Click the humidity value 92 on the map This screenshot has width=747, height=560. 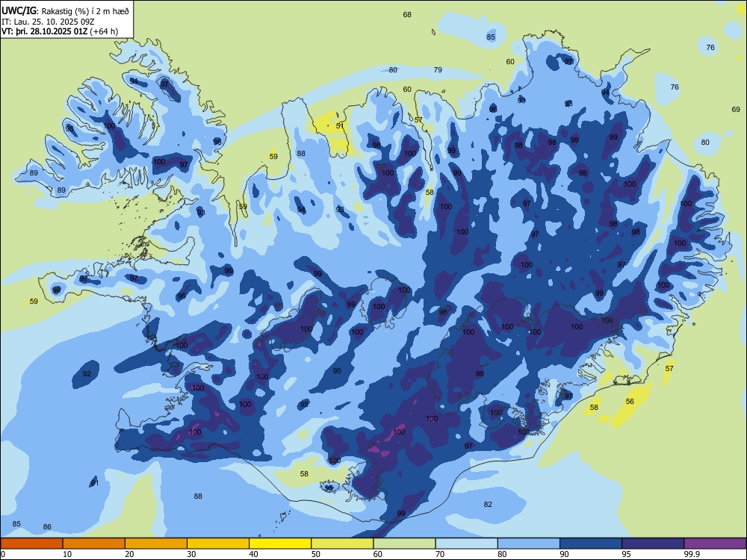[87, 374]
